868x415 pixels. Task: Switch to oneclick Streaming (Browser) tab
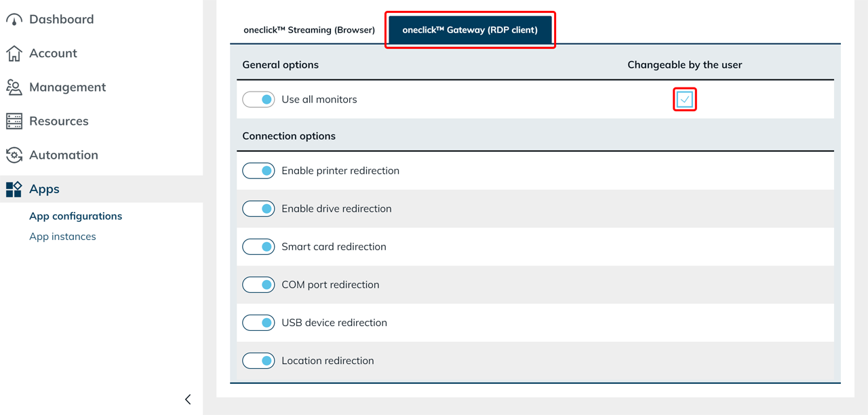click(309, 30)
